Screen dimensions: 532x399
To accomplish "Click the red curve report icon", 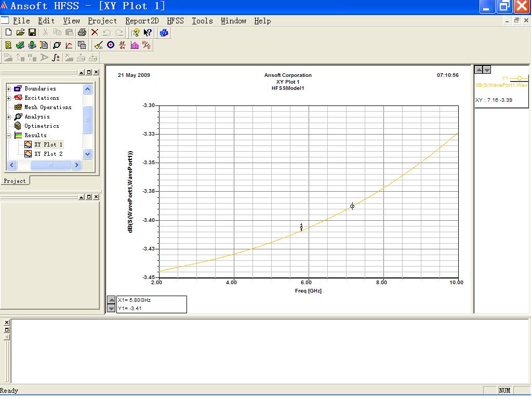I will [x=69, y=45].
